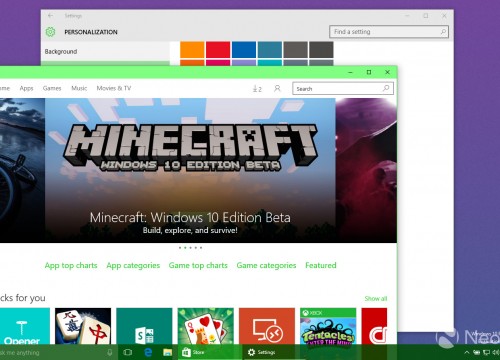Pick the orange accent color swatch
The height and width of the screenshot is (360, 500).
point(192,50)
